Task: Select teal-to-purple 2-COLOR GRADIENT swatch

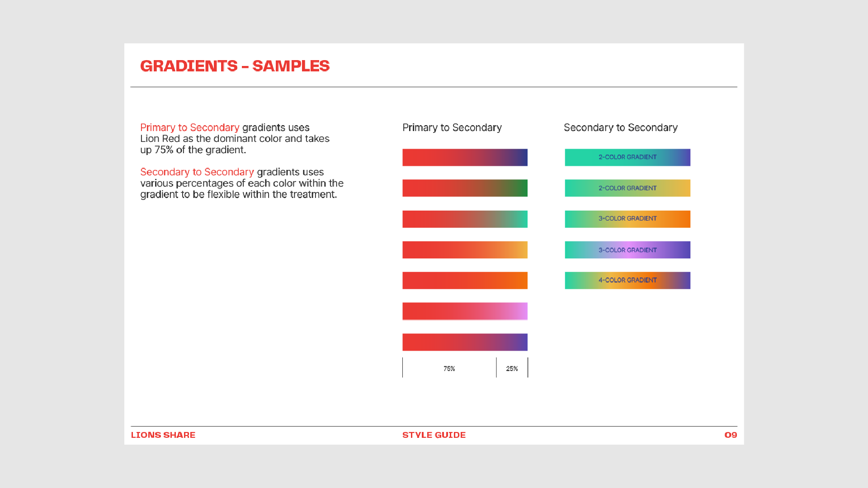Action: click(x=627, y=157)
